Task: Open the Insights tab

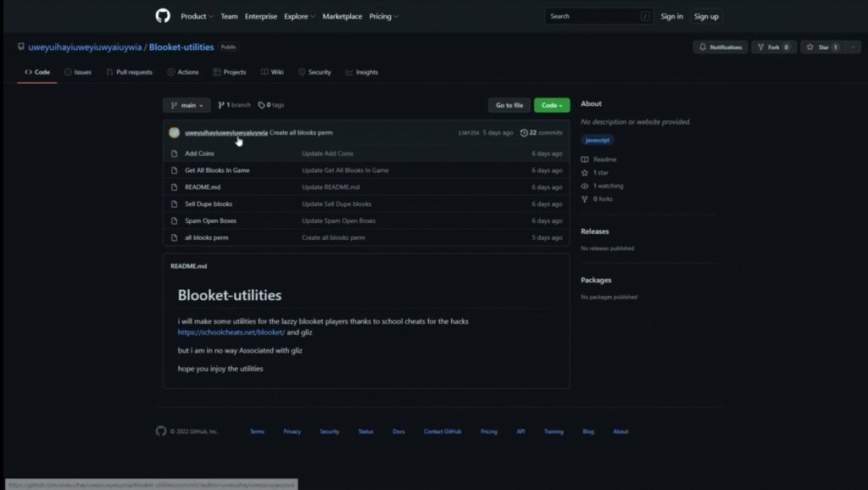Action: 362,72
